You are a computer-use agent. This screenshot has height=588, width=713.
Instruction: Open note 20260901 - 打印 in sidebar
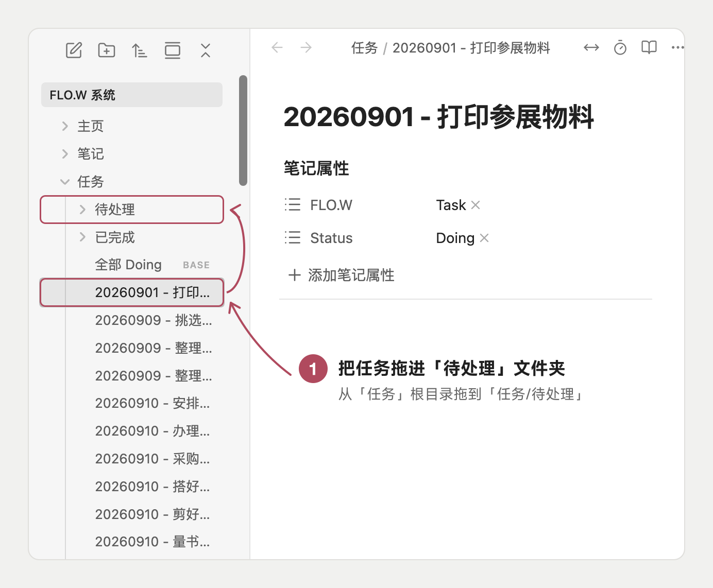(132, 292)
